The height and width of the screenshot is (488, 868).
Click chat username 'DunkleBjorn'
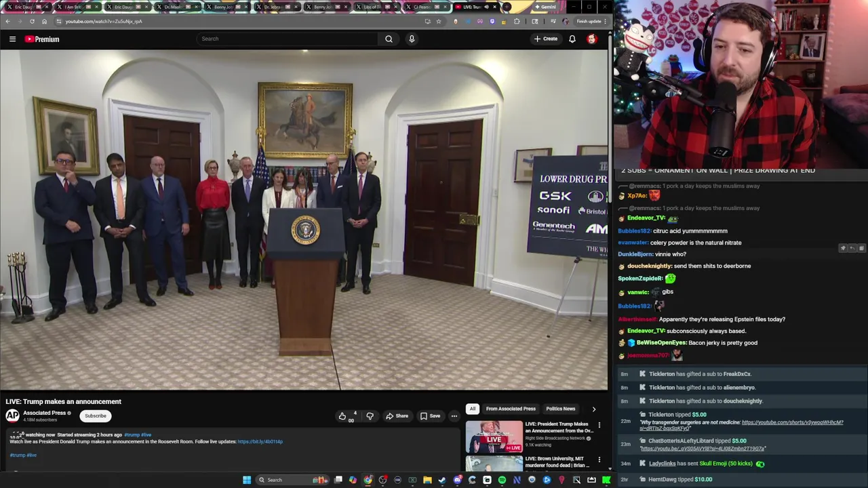(635, 254)
